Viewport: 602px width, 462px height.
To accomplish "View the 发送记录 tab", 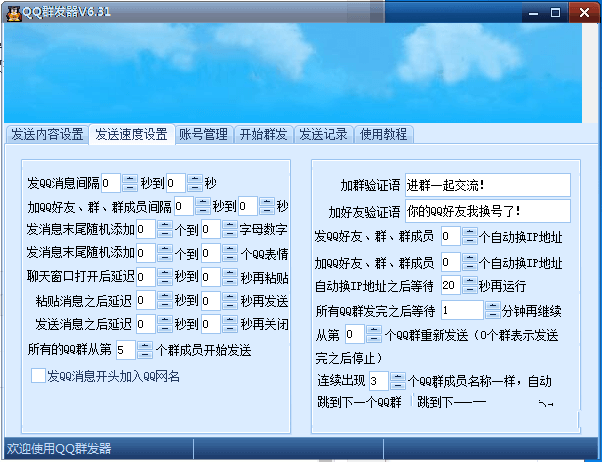I will [x=324, y=134].
